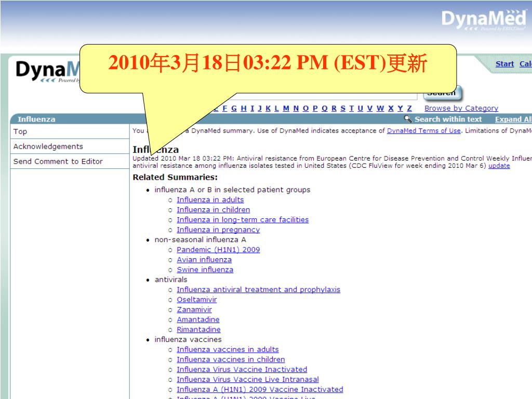The height and width of the screenshot is (399, 532).
Task: Browse topics starting with letter Z
Action: point(409,108)
